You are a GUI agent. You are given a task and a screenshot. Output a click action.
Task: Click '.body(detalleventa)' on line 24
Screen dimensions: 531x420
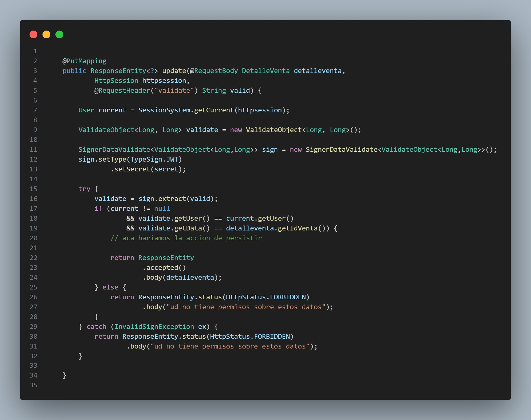[180, 278]
